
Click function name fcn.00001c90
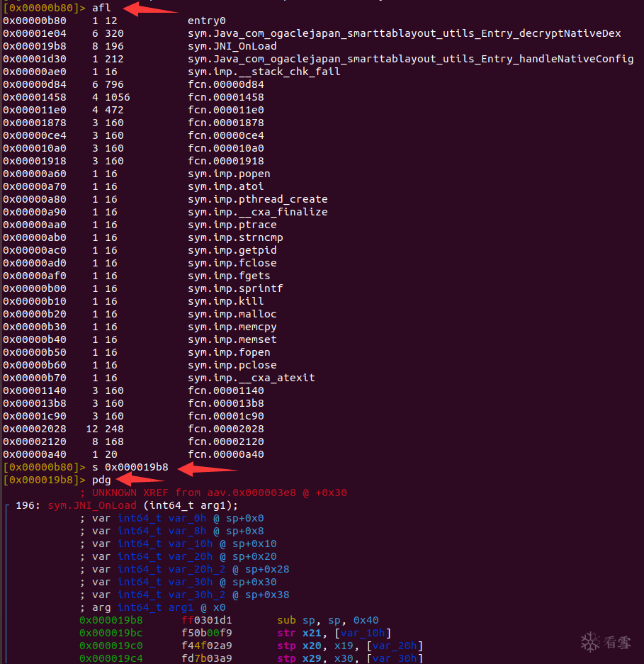pyautogui.click(x=226, y=416)
